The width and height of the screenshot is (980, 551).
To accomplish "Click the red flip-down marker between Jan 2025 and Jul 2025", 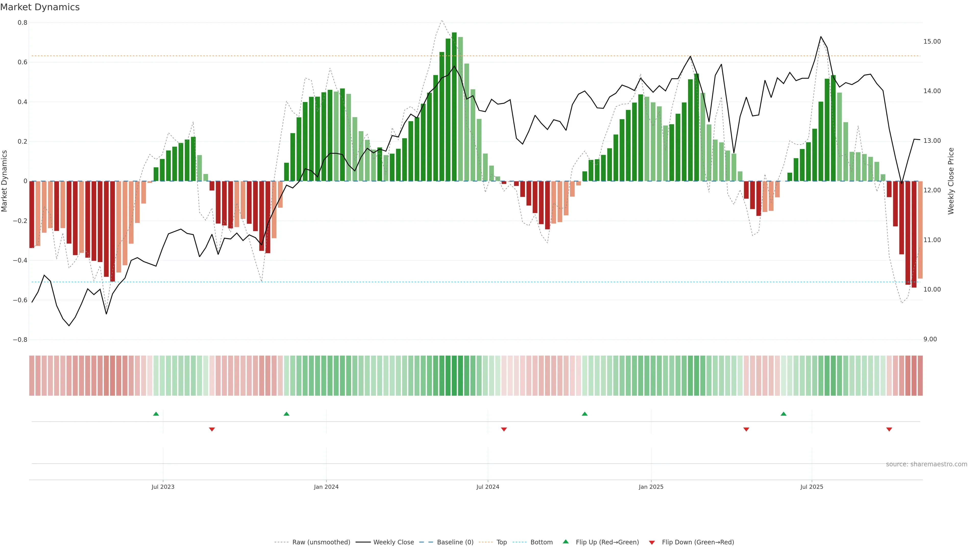I will coord(746,429).
